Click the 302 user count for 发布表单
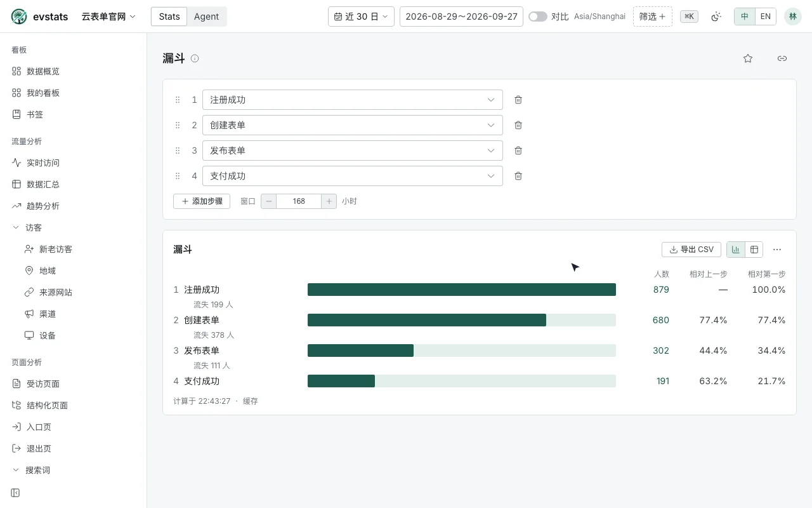This screenshot has height=508, width=812. pyautogui.click(x=661, y=351)
